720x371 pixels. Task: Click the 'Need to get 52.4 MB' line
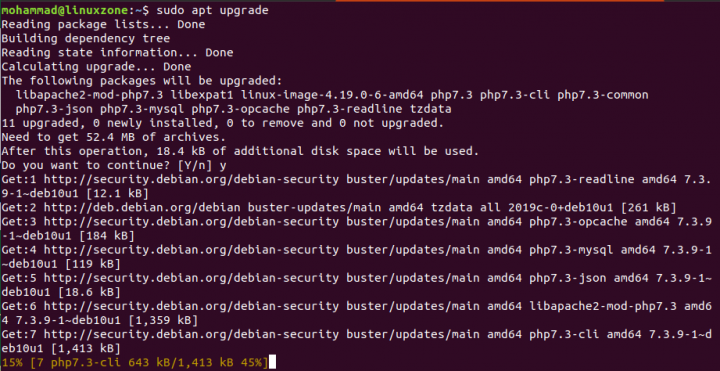tap(113, 137)
